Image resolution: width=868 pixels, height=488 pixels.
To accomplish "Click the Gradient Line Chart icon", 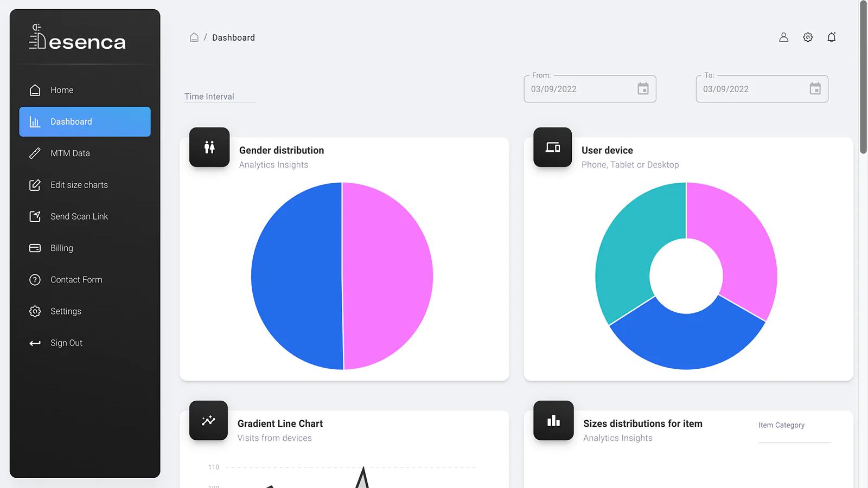I will tap(209, 420).
